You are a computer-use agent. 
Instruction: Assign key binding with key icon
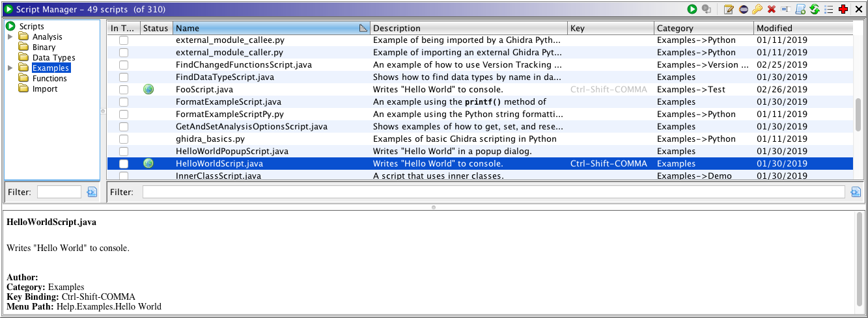pyautogui.click(x=757, y=9)
